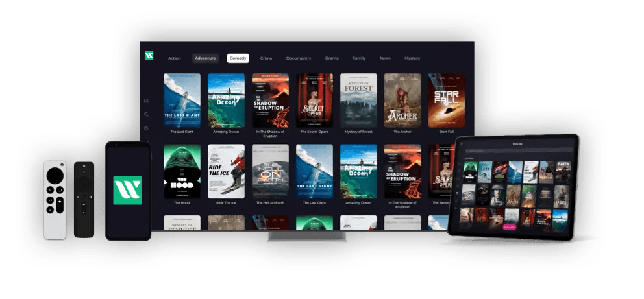
Task: Tap the green W app logo on the phone
Action: [128, 190]
